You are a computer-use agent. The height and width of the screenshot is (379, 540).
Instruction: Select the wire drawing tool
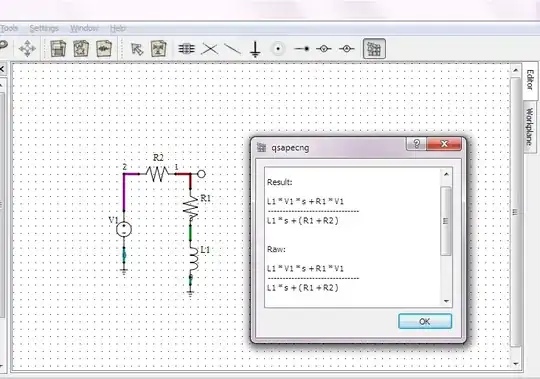[x=232, y=49]
